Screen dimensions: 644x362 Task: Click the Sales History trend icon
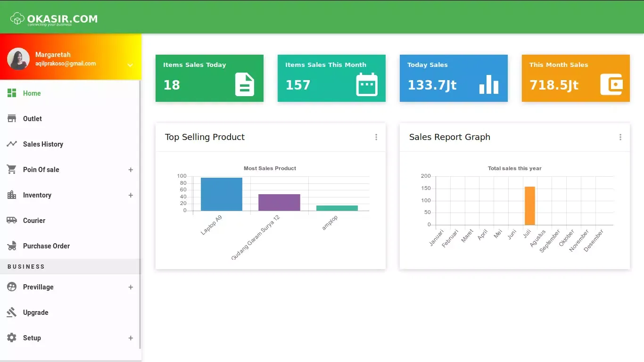12,144
